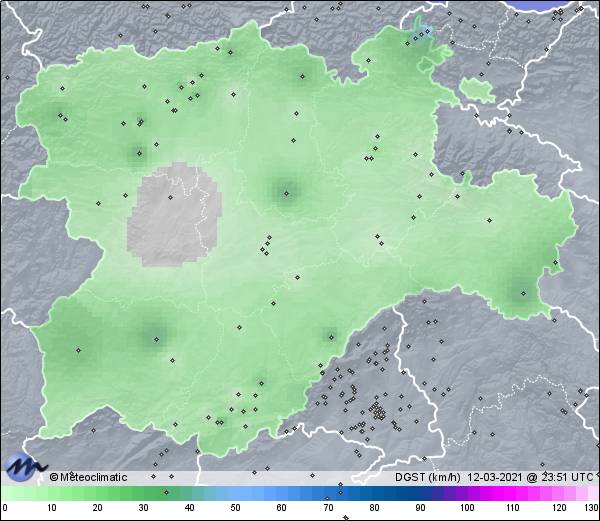Pick the light blue color above legend 50

235,493
